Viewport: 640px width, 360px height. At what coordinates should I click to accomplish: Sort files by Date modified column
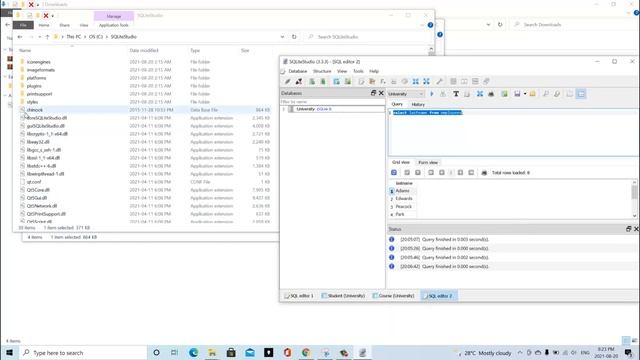pos(144,51)
